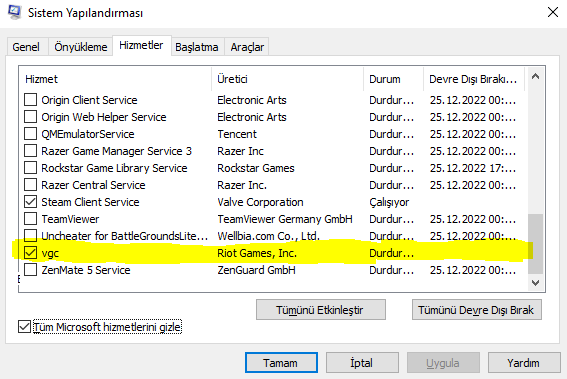567x379 pixels.
Task: Uncheck the Steam Client Service checkbox
Action: pyautogui.click(x=30, y=201)
